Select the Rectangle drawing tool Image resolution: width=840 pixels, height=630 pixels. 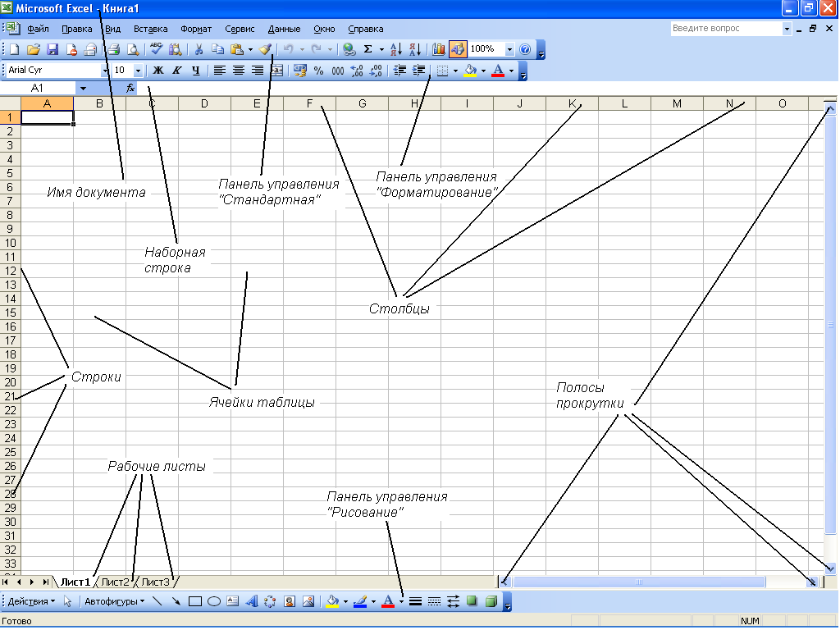click(195, 601)
